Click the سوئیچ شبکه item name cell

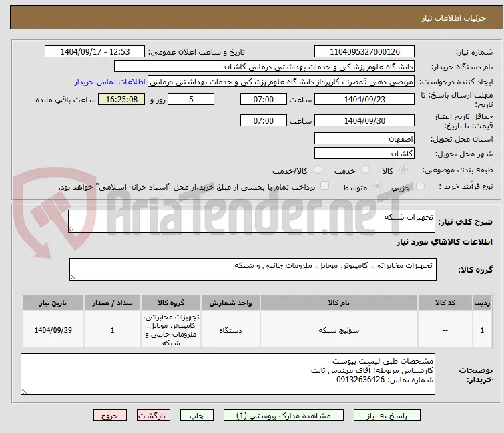339,330
